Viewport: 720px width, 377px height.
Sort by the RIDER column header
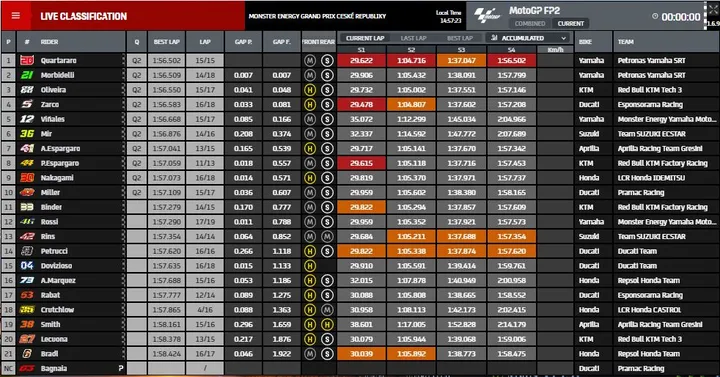[49, 42]
